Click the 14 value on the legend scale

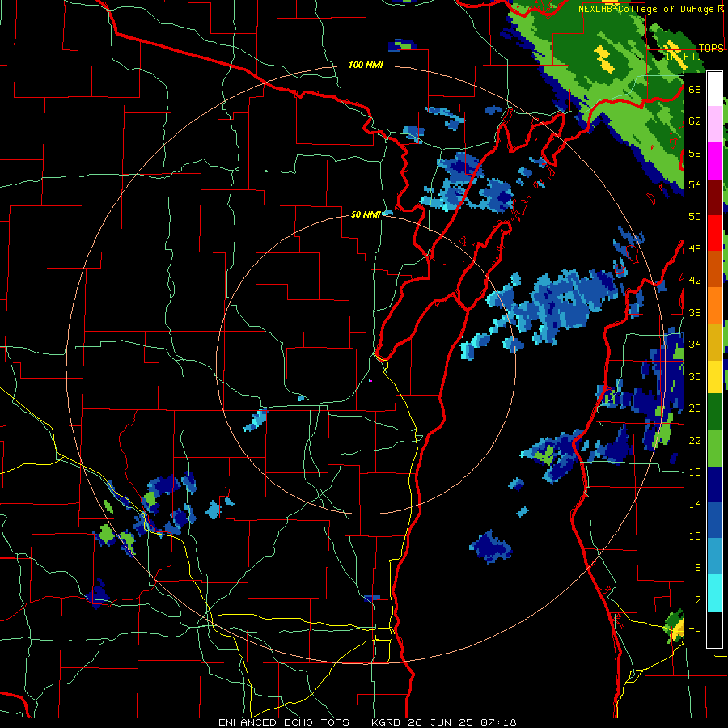pos(695,504)
